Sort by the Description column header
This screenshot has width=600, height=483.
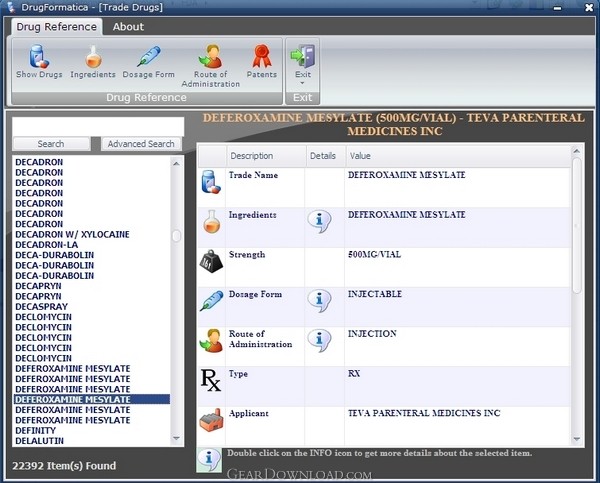pyautogui.click(x=266, y=156)
